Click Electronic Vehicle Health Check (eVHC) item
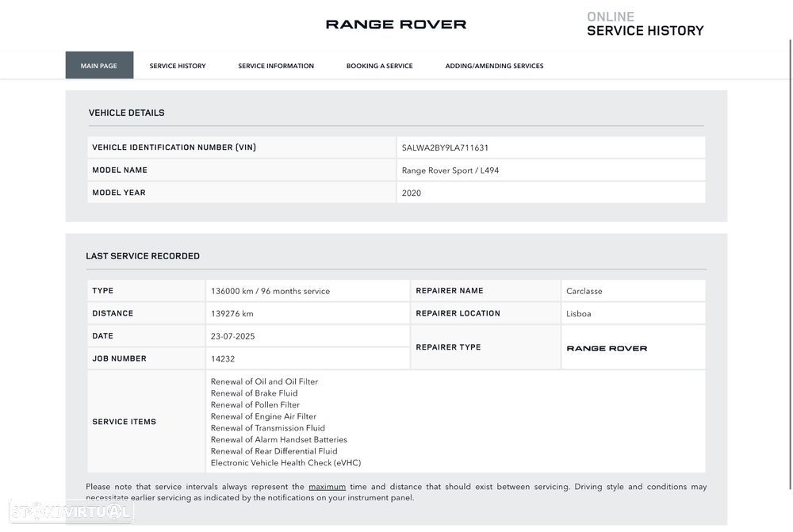 tap(285, 463)
